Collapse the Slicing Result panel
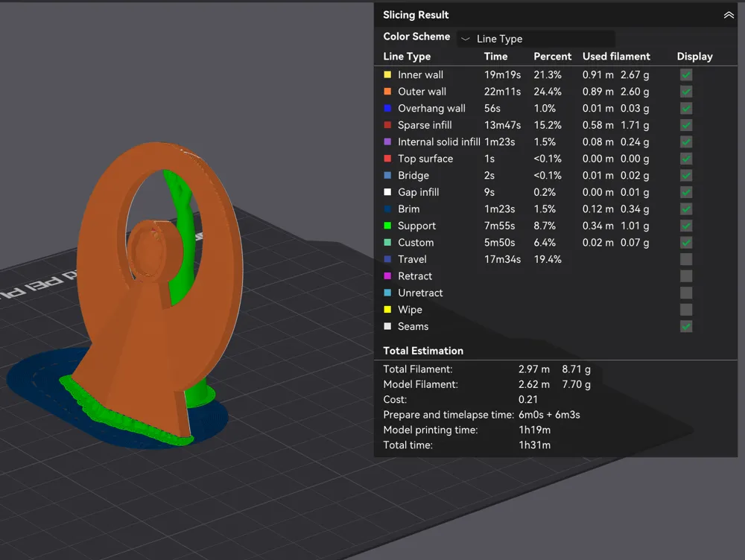The image size is (745, 560). (x=729, y=15)
